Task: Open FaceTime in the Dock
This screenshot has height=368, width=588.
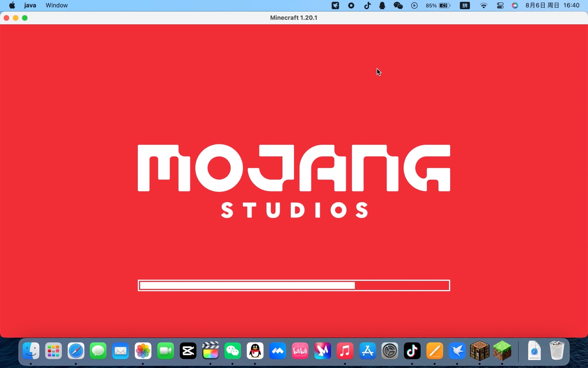Action: (x=165, y=351)
